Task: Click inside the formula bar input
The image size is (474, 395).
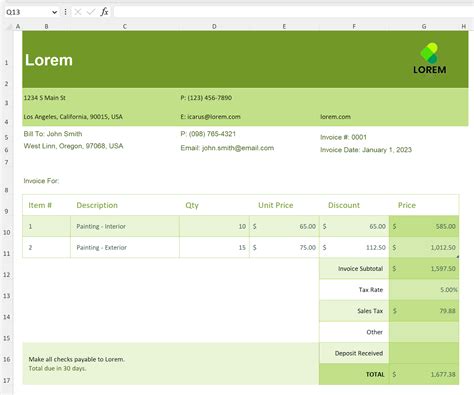Action: (293, 12)
